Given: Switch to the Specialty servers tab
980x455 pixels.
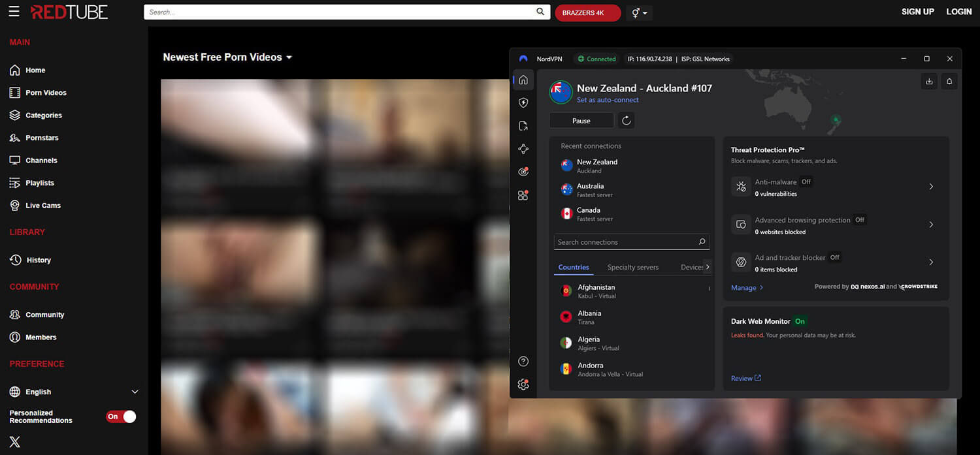Looking at the screenshot, I should coord(632,267).
